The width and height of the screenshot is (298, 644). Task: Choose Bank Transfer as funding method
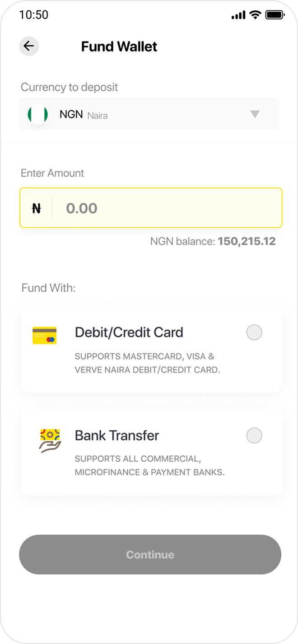click(x=151, y=452)
